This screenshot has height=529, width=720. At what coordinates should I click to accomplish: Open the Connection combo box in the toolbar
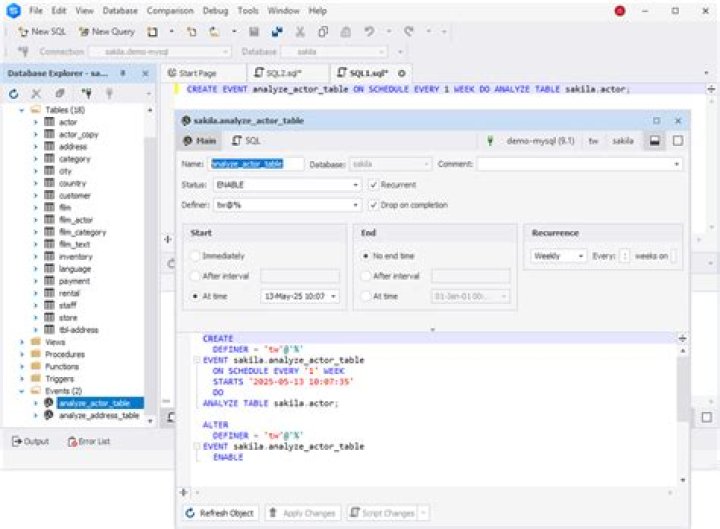[159, 51]
